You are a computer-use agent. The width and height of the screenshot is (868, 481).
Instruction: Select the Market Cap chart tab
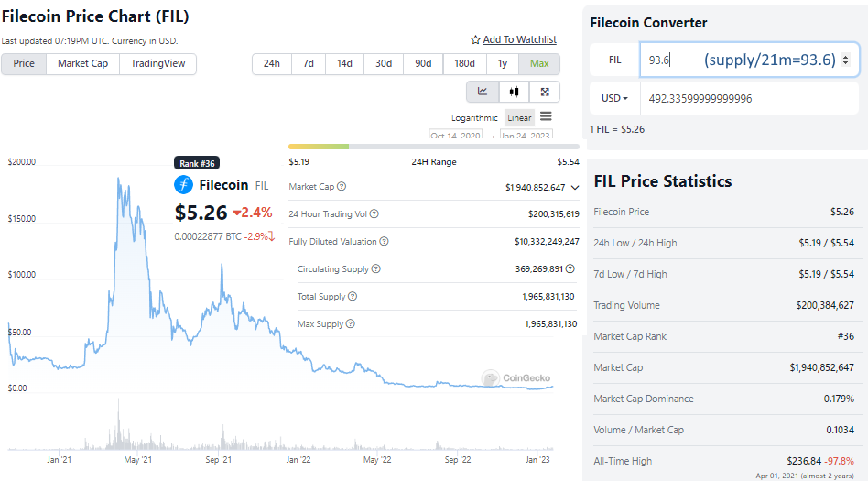pos(83,64)
